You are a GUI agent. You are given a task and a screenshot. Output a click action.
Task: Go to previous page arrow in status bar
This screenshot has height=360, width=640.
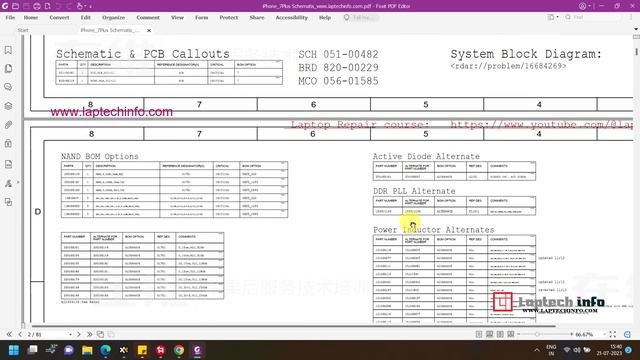(20, 334)
